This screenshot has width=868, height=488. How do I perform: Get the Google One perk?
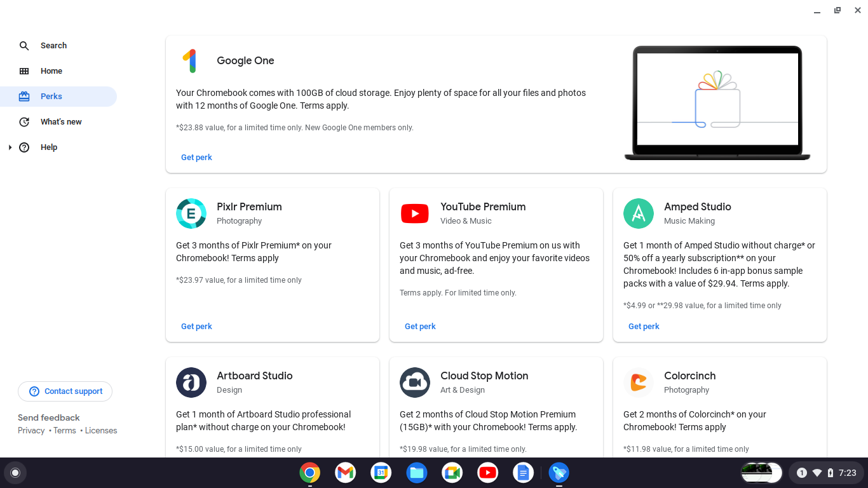click(196, 158)
